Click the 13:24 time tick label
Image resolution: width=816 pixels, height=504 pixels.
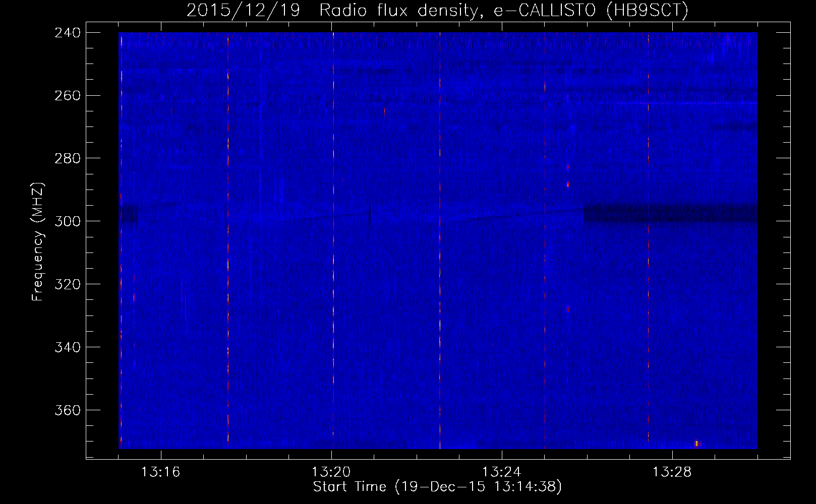(501, 472)
